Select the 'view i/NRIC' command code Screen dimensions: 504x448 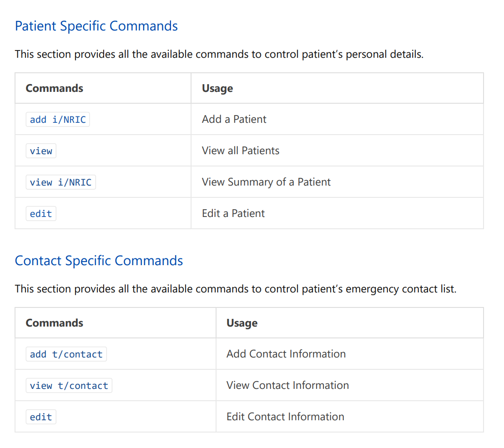click(x=60, y=182)
